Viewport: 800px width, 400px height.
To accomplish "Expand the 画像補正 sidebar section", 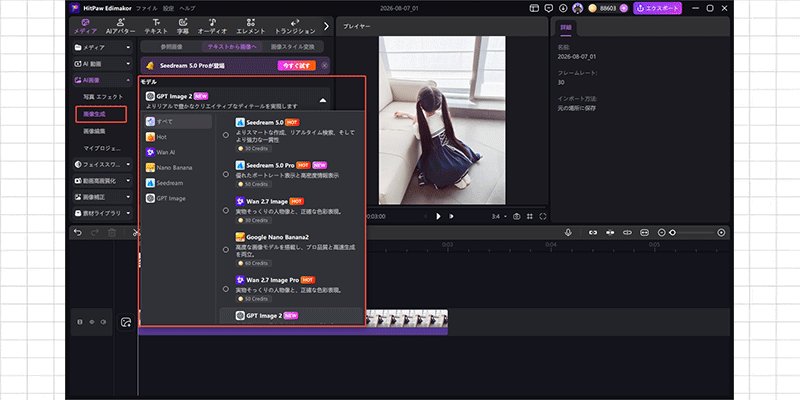I will (x=103, y=196).
